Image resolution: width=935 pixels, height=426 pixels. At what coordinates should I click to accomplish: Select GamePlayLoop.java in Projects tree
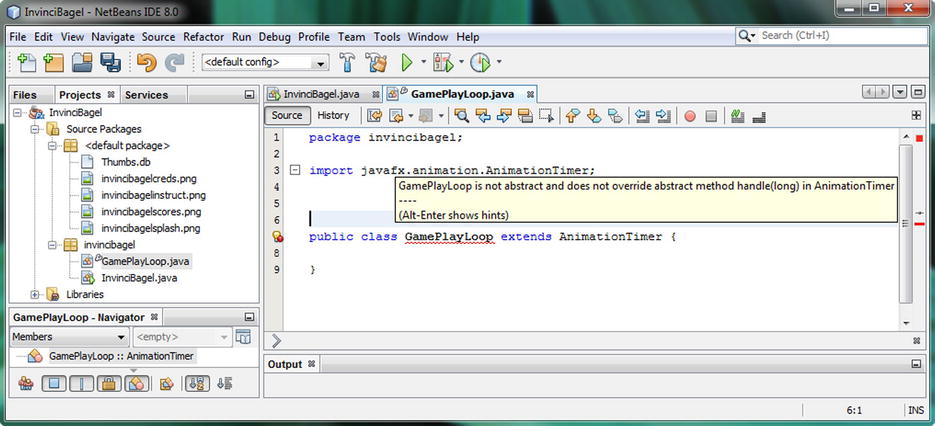point(146,261)
